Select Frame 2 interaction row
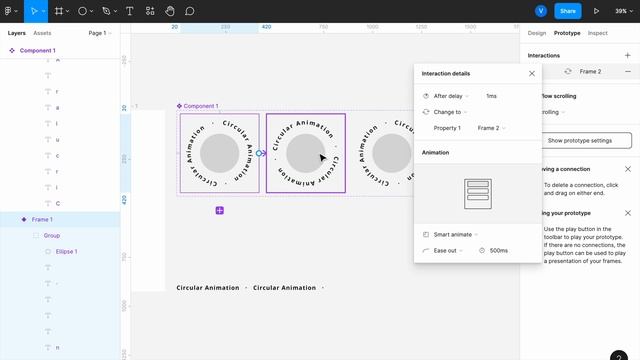Screen dimensions: 640x360 590,71
